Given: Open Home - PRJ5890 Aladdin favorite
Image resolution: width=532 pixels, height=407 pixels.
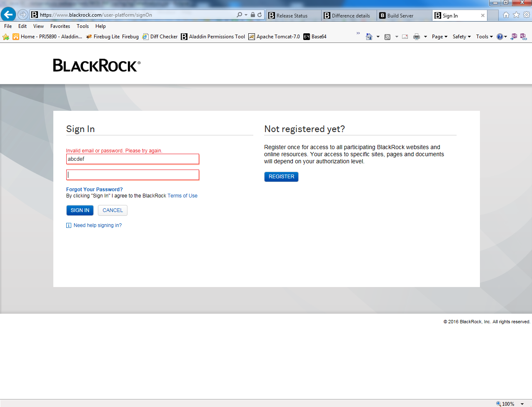Looking at the screenshot, I should tap(47, 37).
